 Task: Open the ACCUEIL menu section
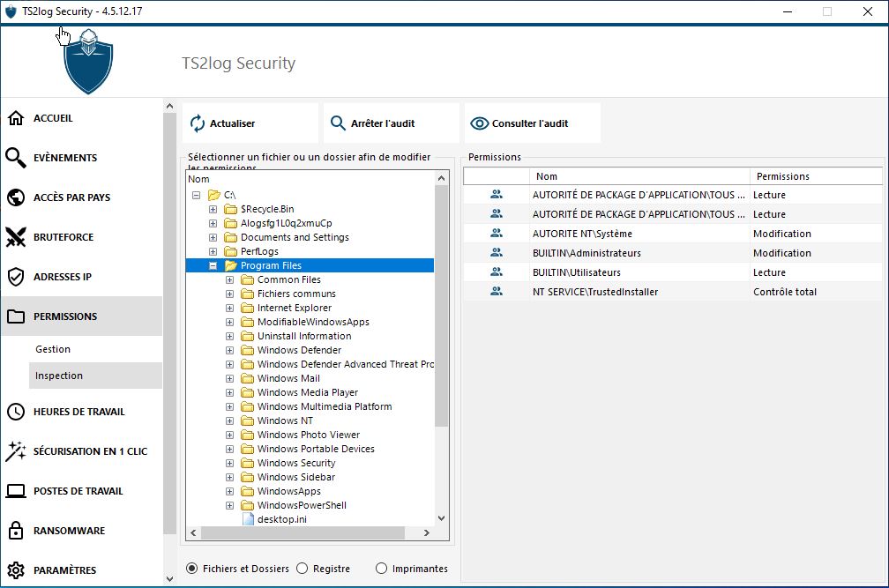click(x=82, y=118)
